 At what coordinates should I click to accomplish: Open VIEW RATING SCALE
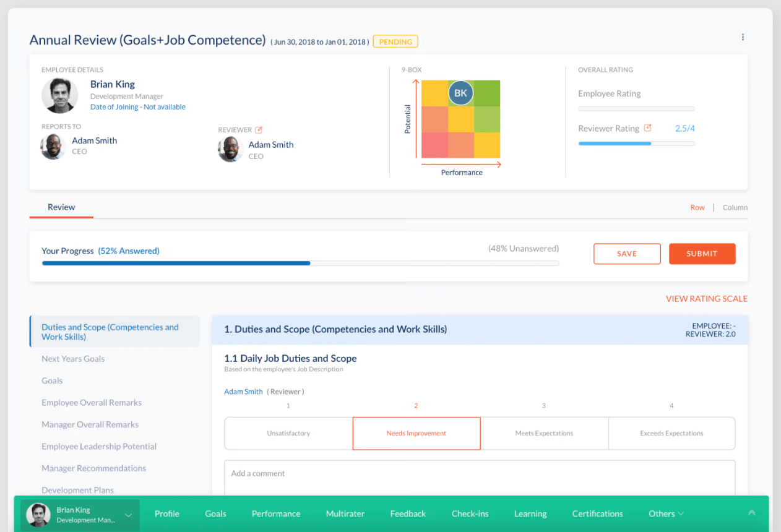point(707,298)
